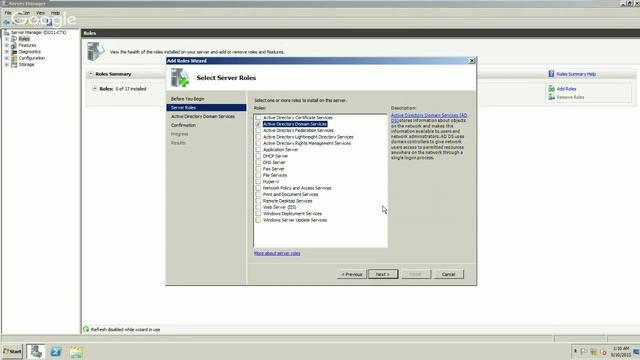This screenshot has height=360, width=640.
Task: Select the Server Roles wizard step
Action: click(206, 107)
